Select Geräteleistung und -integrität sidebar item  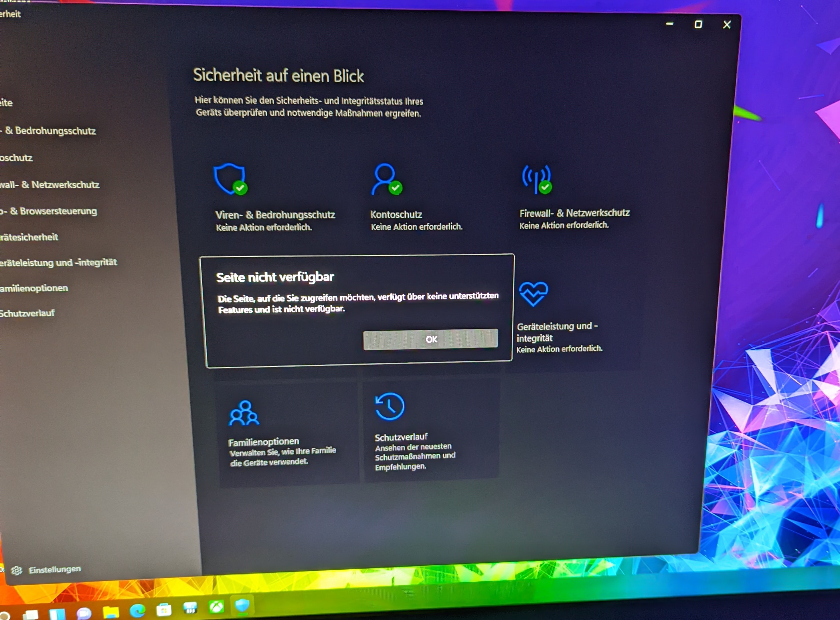click(x=58, y=262)
